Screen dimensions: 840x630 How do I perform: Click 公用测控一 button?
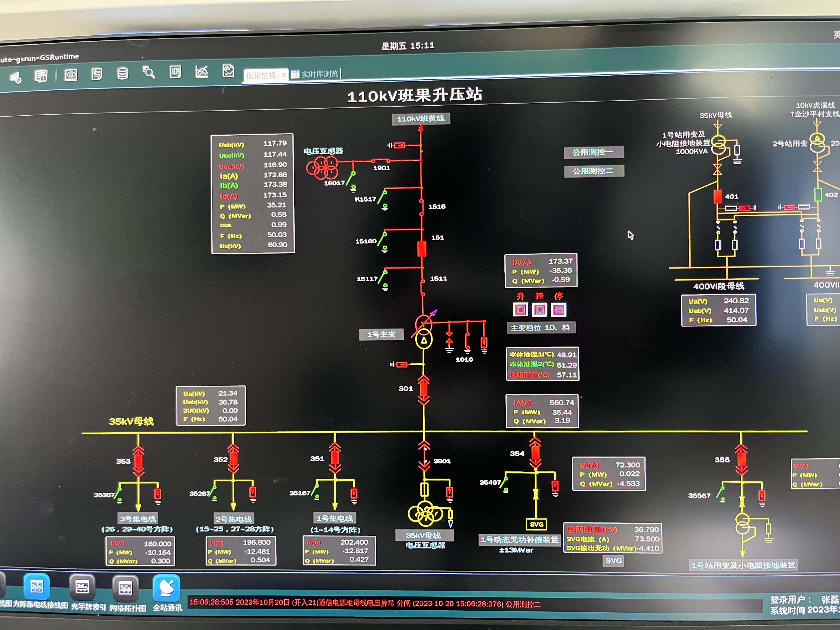[594, 152]
